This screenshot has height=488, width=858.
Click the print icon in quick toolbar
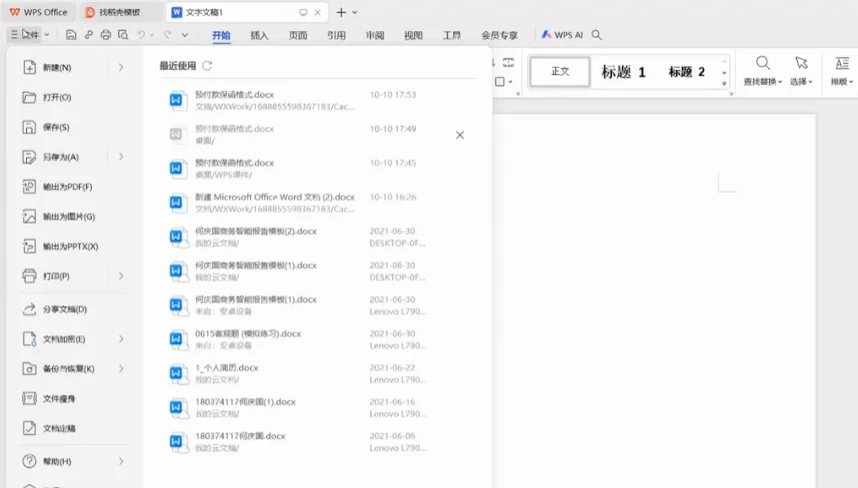click(106, 35)
